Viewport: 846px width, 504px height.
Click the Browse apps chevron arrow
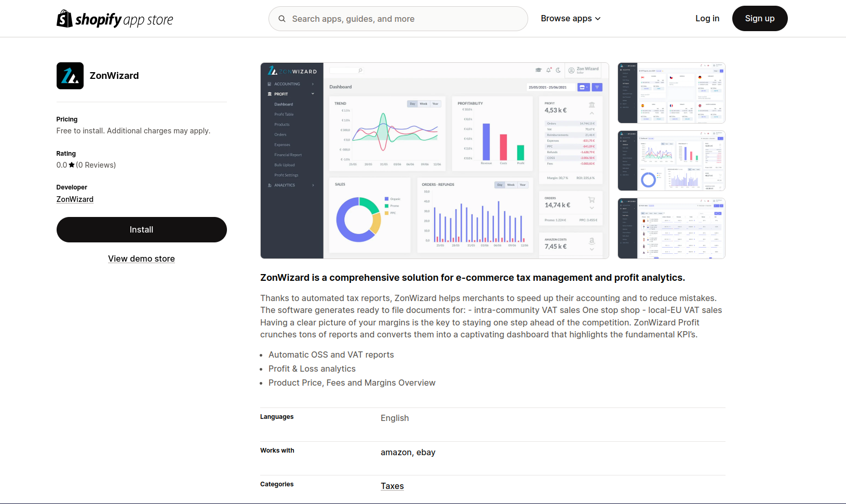(x=598, y=19)
